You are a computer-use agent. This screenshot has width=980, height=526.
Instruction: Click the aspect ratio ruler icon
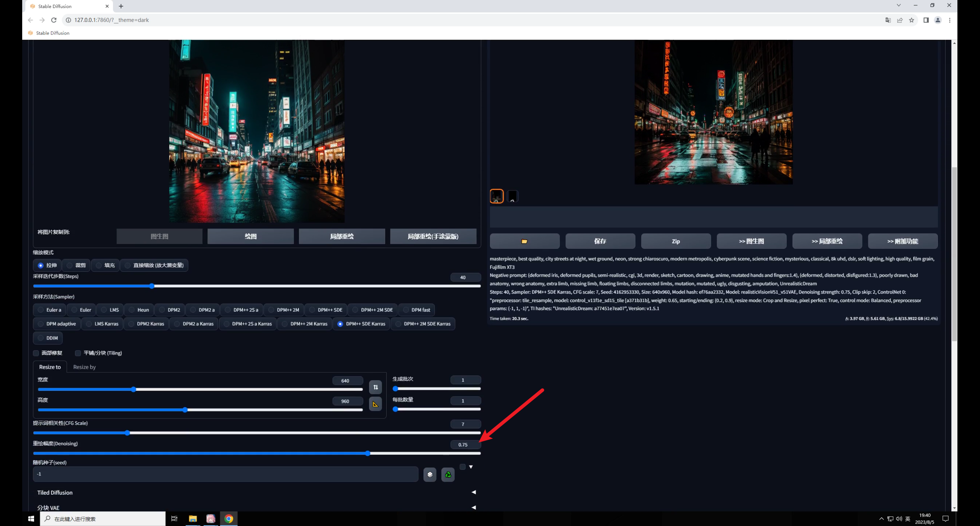click(x=375, y=404)
